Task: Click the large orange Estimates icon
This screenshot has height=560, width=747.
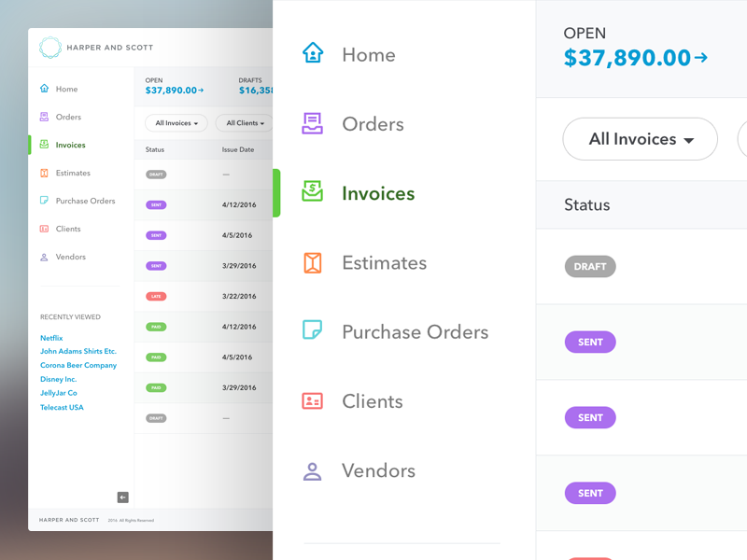Action: (313, 263)
